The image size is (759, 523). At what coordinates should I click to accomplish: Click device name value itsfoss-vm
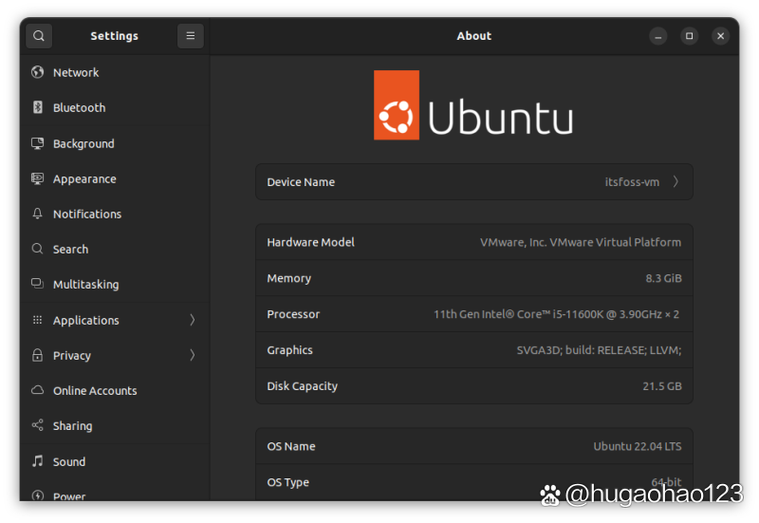(632, 182)
